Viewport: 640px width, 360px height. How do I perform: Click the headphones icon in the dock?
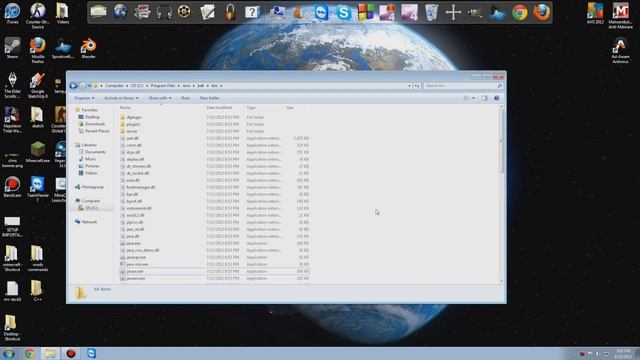164,12
